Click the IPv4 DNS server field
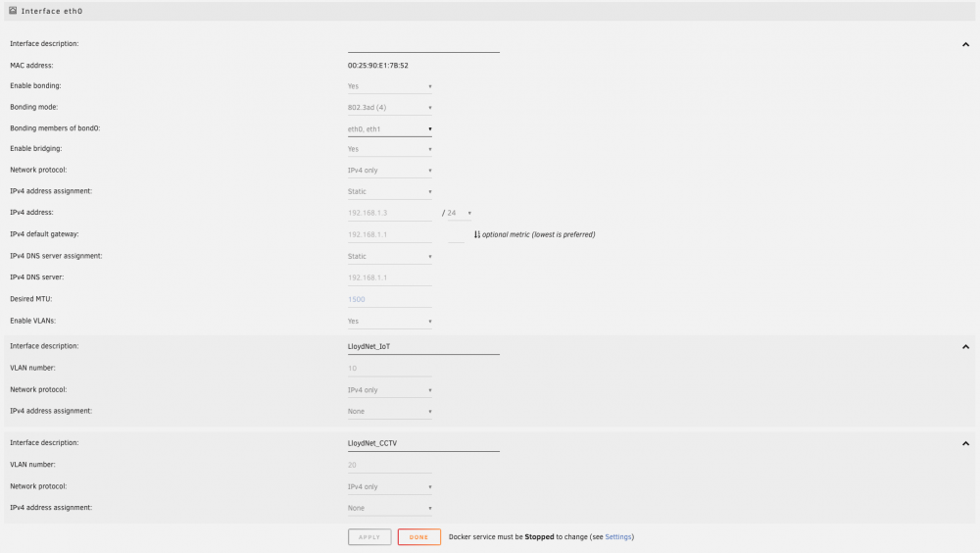The width and height of the screenshot is (980, 553). (x=389, y=277)
